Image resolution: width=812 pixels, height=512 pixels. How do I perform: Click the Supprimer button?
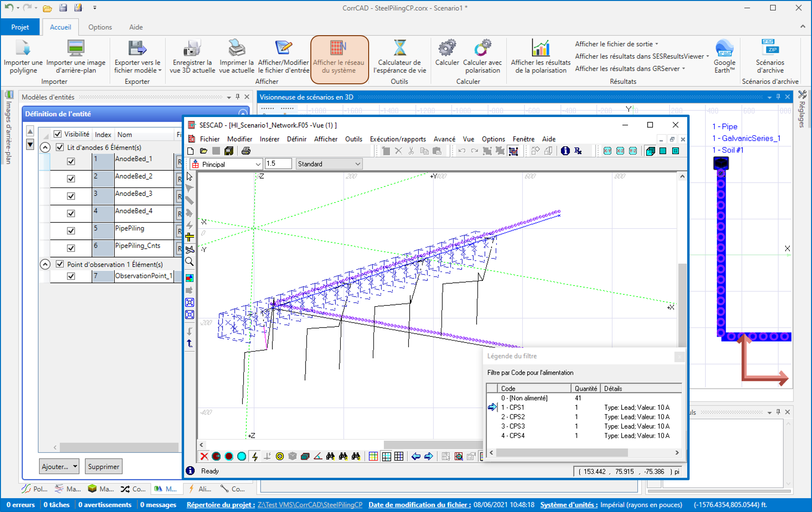(x=104, y=466)
